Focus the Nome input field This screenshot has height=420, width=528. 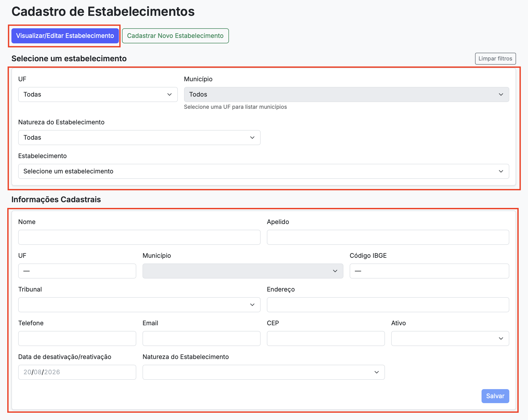click(x=139, y=237)
